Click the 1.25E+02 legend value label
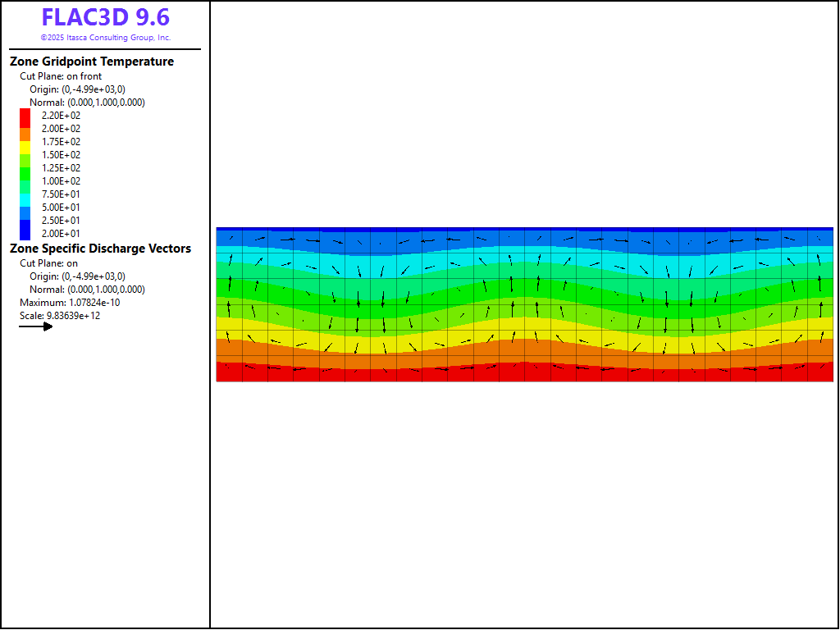 coord(61,168)
